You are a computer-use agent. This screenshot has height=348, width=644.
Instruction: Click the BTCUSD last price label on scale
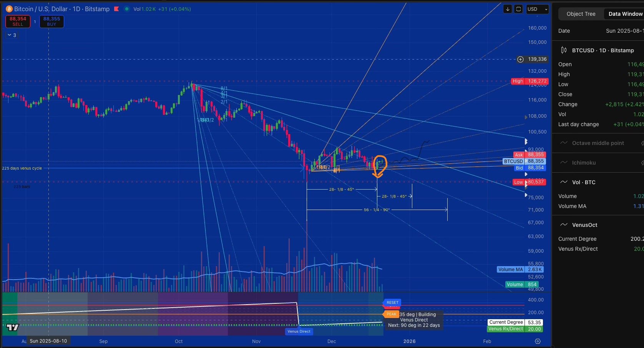pos(524,161)
